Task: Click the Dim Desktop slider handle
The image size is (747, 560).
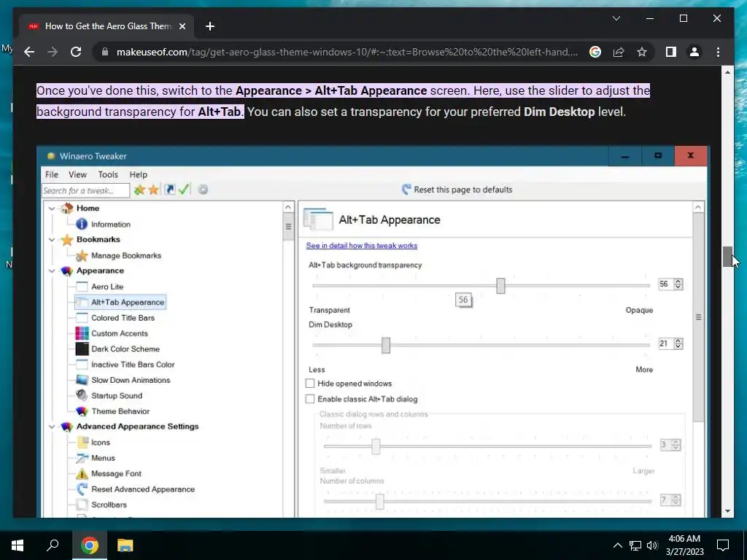Action: coord(386,345)
